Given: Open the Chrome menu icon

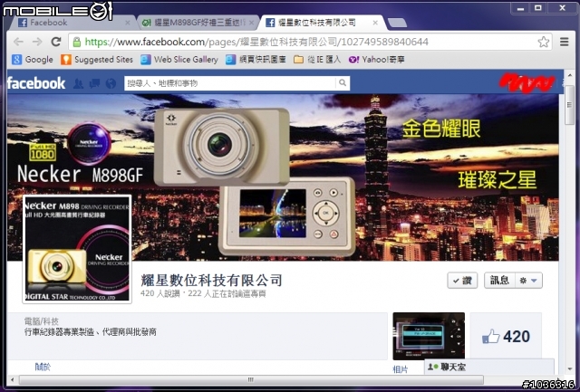Looking at the screenshot, I should pyautogui.click(x=564, y=42).
